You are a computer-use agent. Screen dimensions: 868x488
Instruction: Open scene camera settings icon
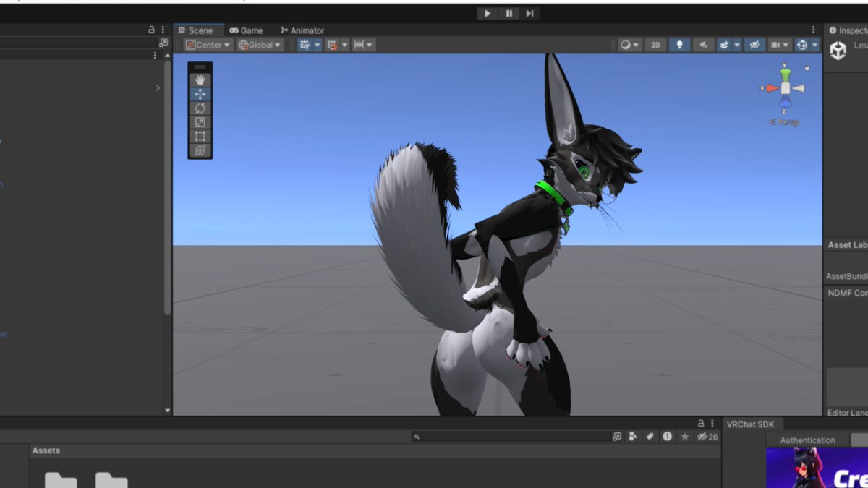coord(775,45)
